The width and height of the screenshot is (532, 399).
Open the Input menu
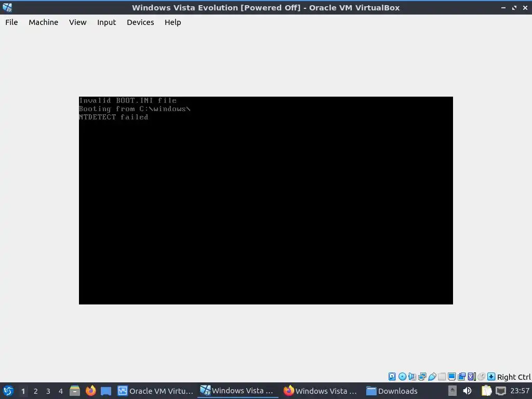pyautogui.click(x=107, y=22)
